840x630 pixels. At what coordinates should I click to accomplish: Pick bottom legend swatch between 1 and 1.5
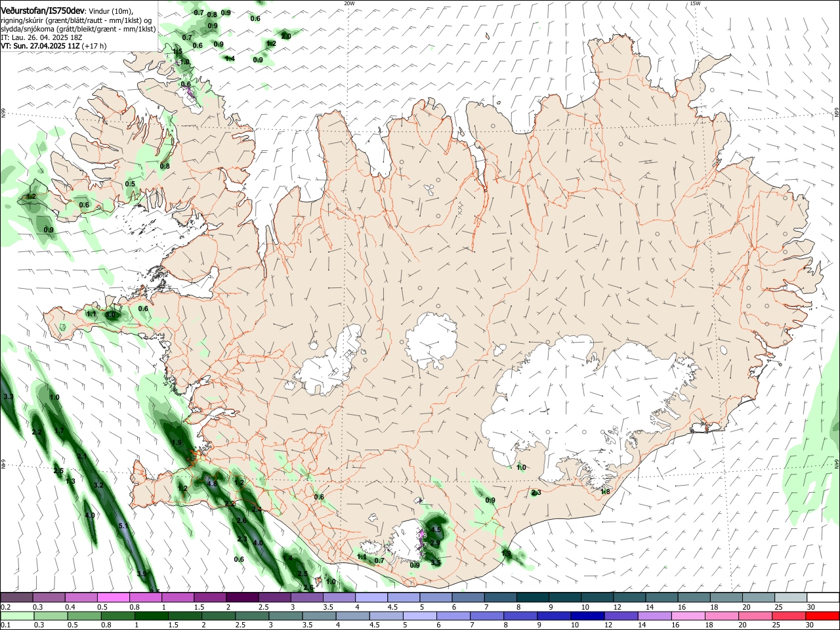point(150,616)
